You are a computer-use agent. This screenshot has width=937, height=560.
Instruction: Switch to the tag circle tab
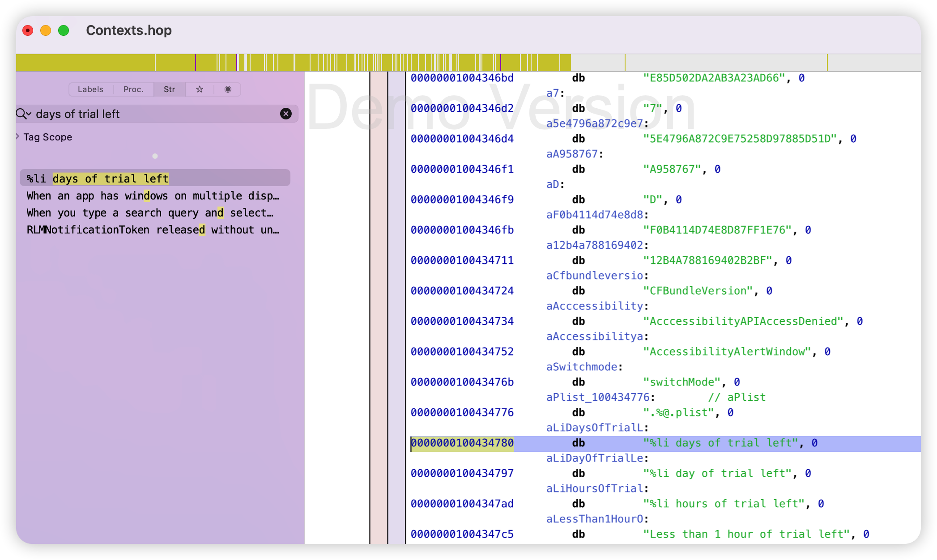pos(228,89)
